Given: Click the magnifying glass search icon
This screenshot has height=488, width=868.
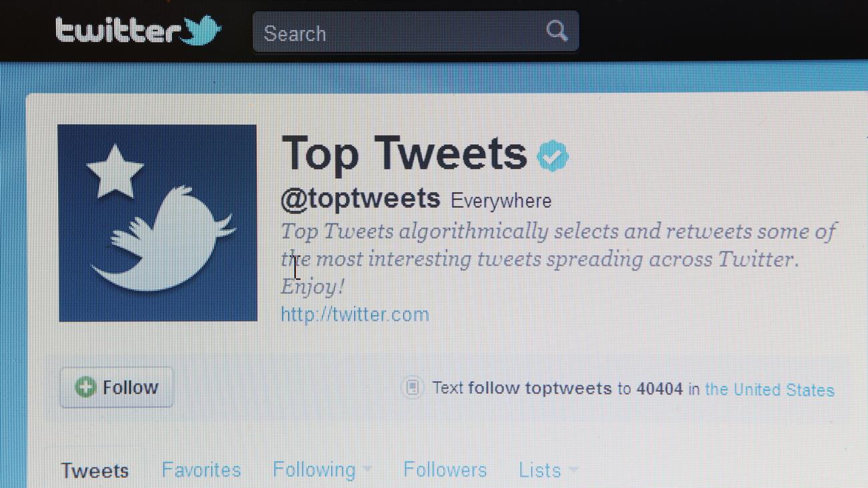Looking at the screenshot, I should point(556,31).
